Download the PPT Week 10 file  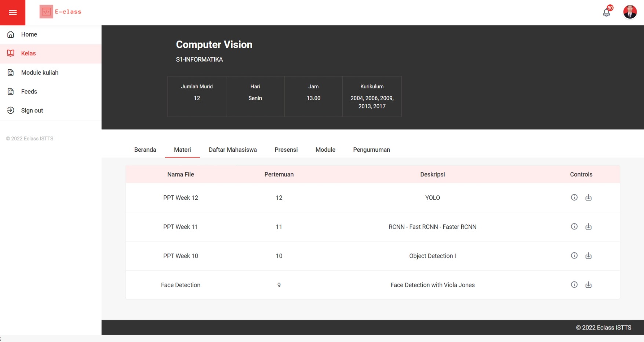(588, 255)
